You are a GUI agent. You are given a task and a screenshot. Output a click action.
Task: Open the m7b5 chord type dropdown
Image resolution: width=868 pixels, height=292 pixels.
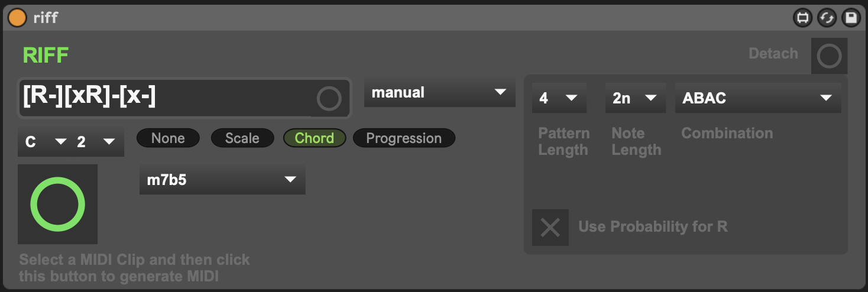click(222, 180)
